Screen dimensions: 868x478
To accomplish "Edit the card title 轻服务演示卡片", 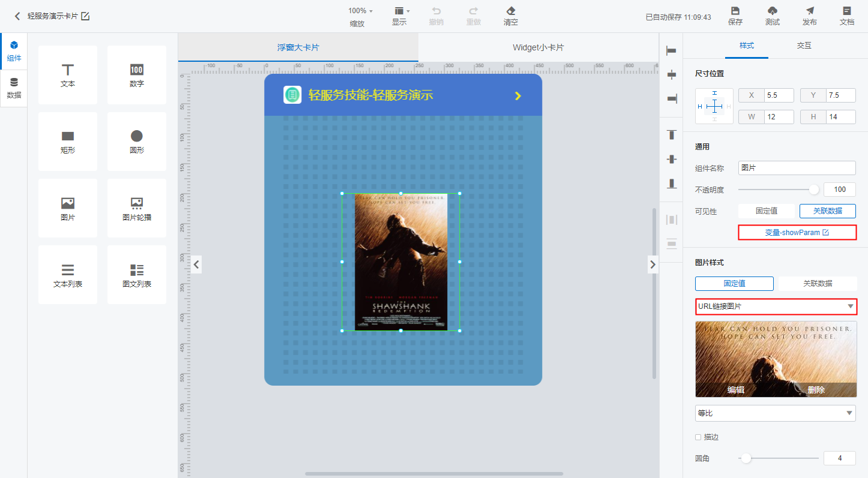I will coord(85,16).
